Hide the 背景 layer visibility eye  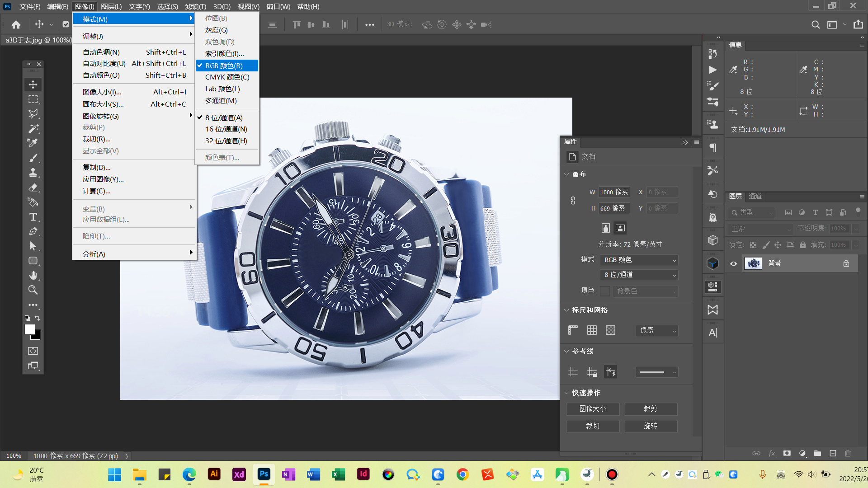[x=734, y=263]
